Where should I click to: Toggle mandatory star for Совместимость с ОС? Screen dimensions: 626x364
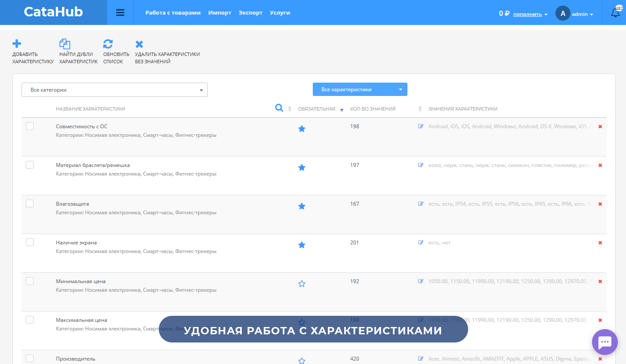click(x=302, y=129)
